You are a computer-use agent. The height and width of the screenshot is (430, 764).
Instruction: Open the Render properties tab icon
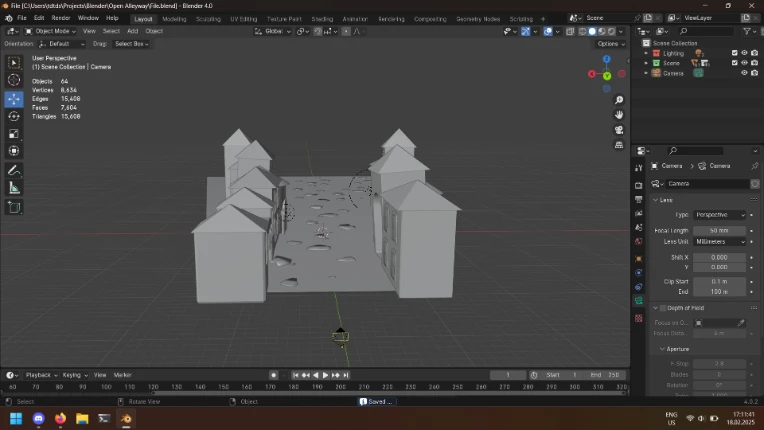pos(639,186)
